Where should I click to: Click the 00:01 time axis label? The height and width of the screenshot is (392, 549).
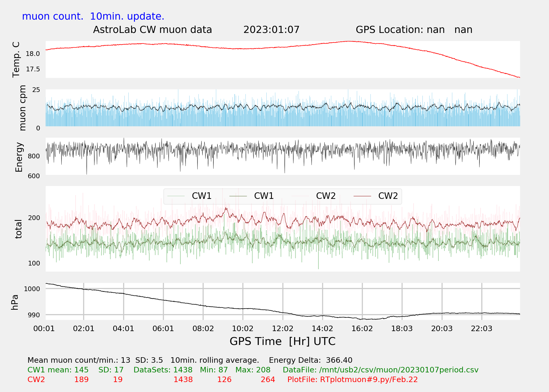click(44, 328)
